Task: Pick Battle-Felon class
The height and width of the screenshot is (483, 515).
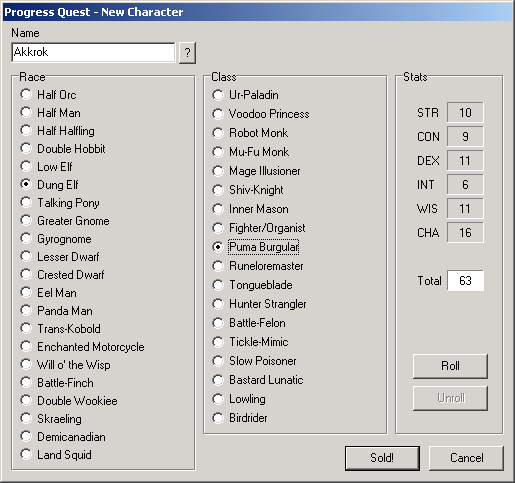Action: (x=249, y=323)
